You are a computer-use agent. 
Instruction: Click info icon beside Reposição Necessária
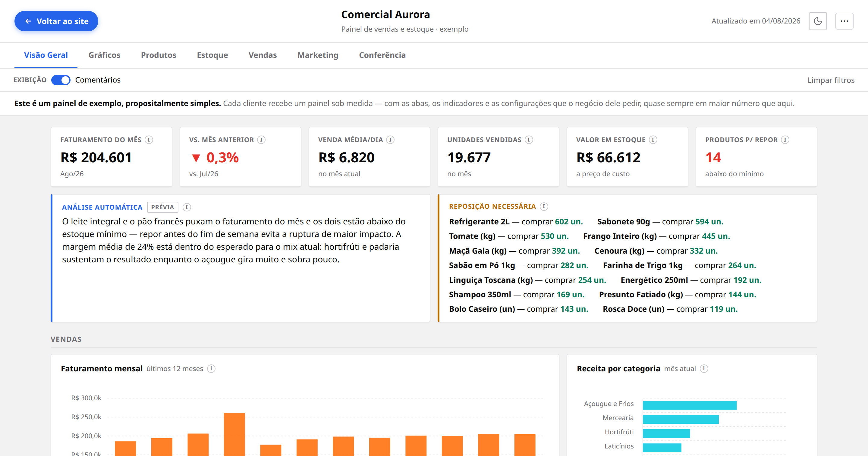544,206
